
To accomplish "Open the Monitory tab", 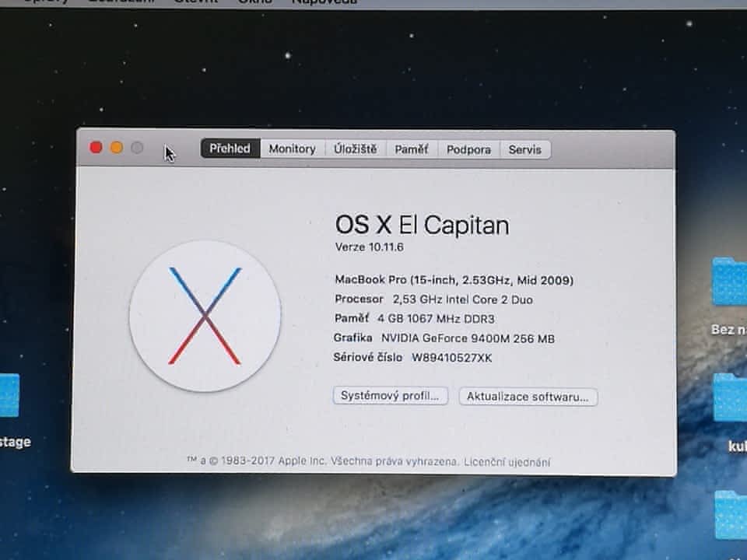I will 292,149.
